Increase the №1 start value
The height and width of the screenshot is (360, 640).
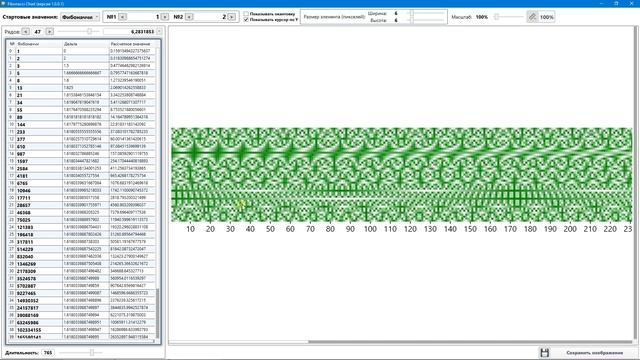click(165, 17)
